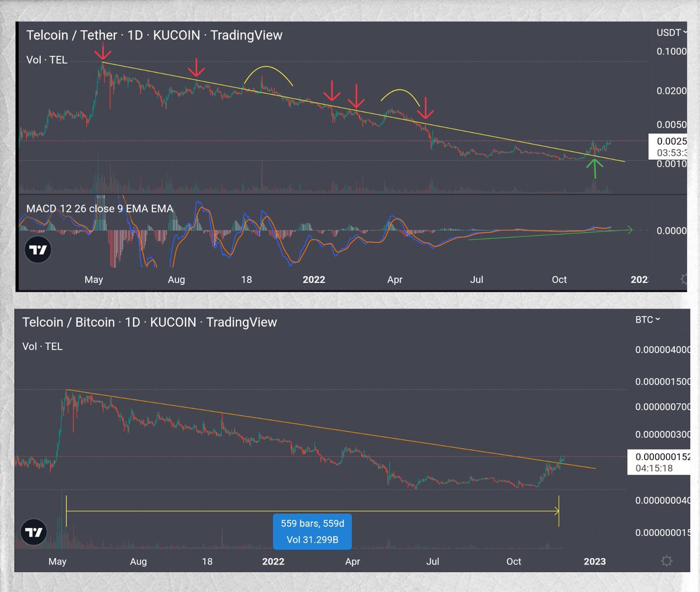Click the TradingView logo on the Tether chart

click(37, 249)
